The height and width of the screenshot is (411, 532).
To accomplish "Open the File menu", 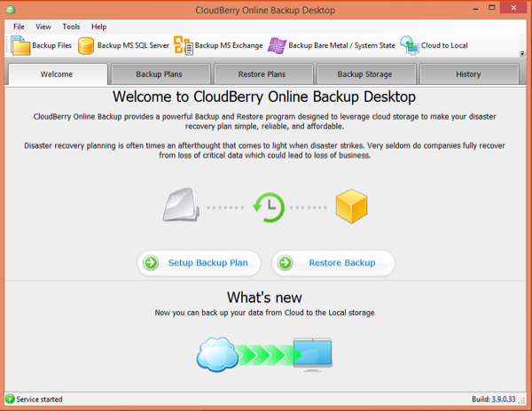I will (19, 27).
